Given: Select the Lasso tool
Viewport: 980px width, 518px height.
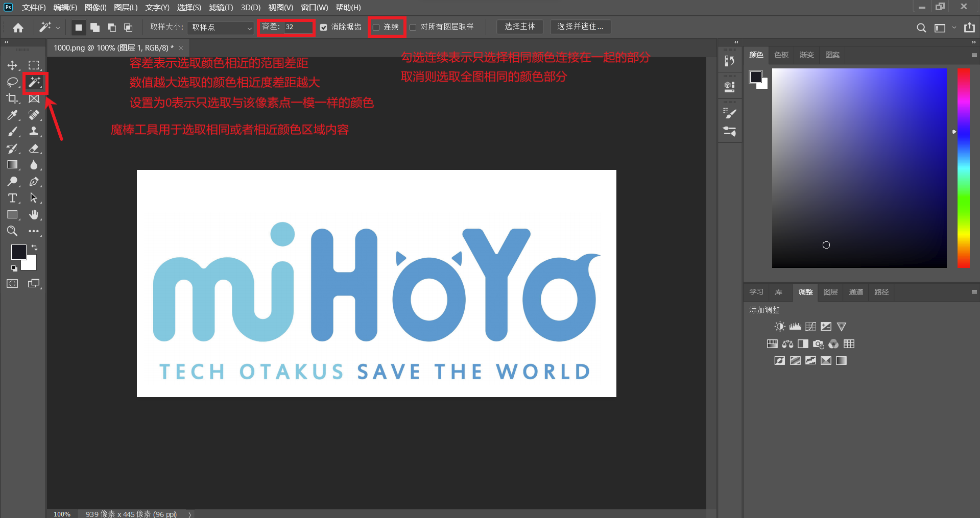Looking at the screenshot, I should point(12,82).
